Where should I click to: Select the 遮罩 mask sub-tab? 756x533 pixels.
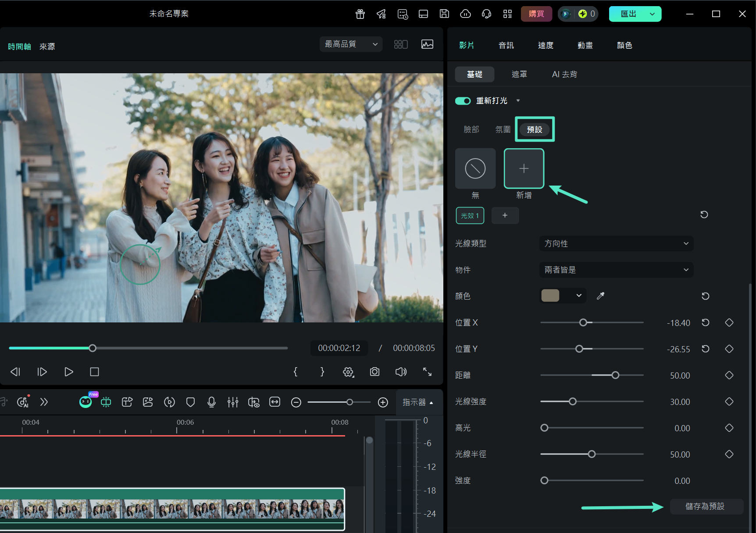click(x=519, y=74)
